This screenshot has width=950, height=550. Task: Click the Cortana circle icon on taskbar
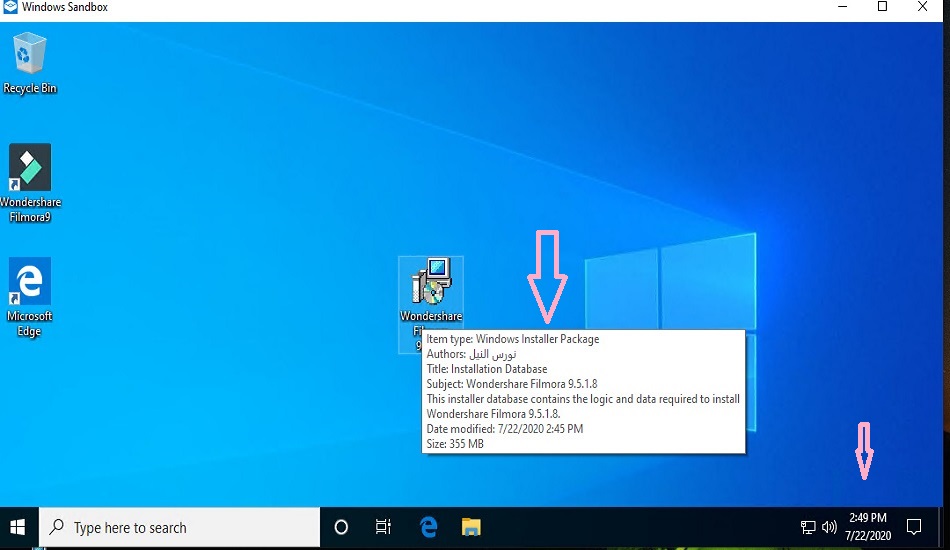[341, 527]
